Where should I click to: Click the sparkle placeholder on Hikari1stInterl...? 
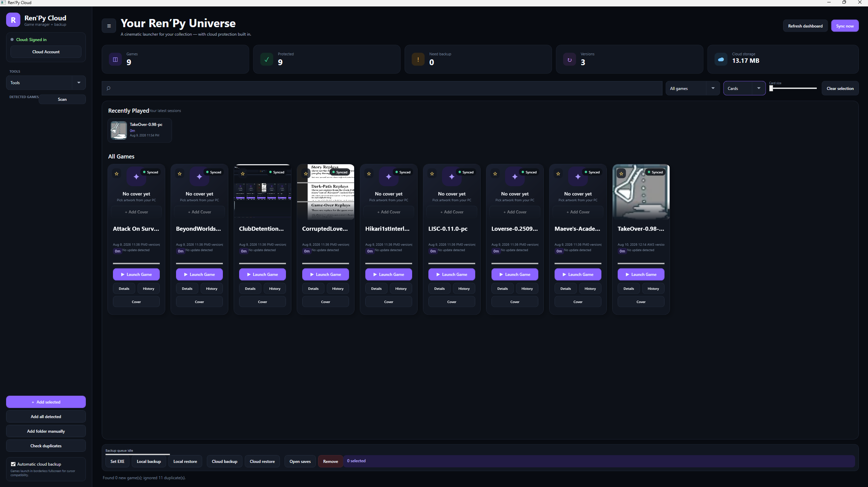pyautogui.click(x=389, y=176)
